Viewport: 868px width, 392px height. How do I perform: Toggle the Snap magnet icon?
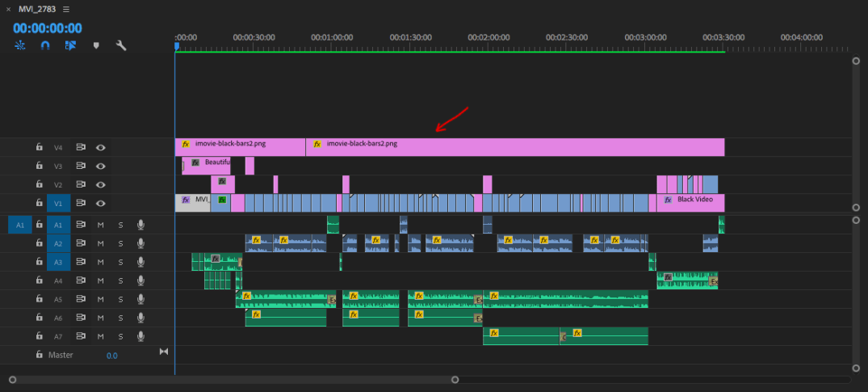click(x=45, y=46)
